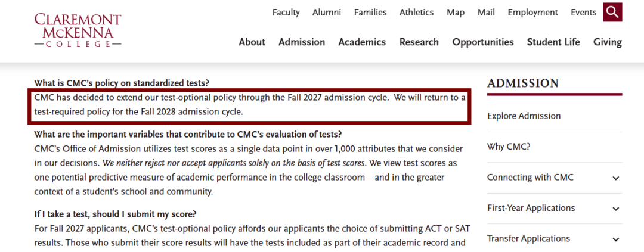
Task: Open the Admission menu
Action: click(x=302, y=42)
